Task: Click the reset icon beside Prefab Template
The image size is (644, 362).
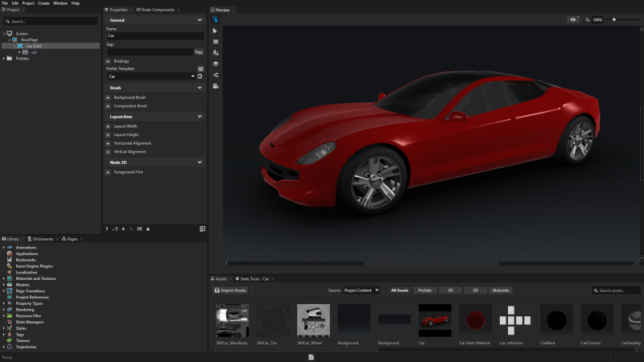Action: click(x=200, y=76)
